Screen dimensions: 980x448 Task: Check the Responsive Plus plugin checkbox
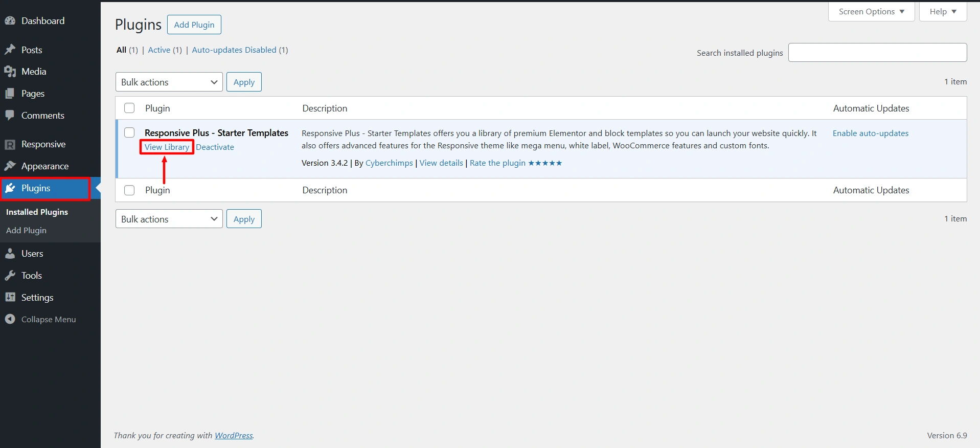129,132
